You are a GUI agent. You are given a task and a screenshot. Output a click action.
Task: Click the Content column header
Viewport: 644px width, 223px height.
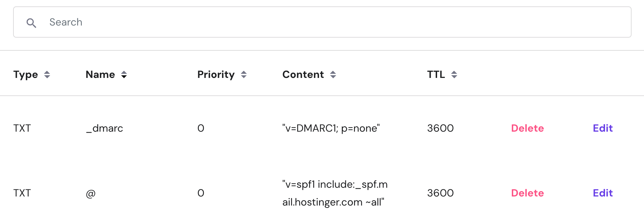coord(303,75)
